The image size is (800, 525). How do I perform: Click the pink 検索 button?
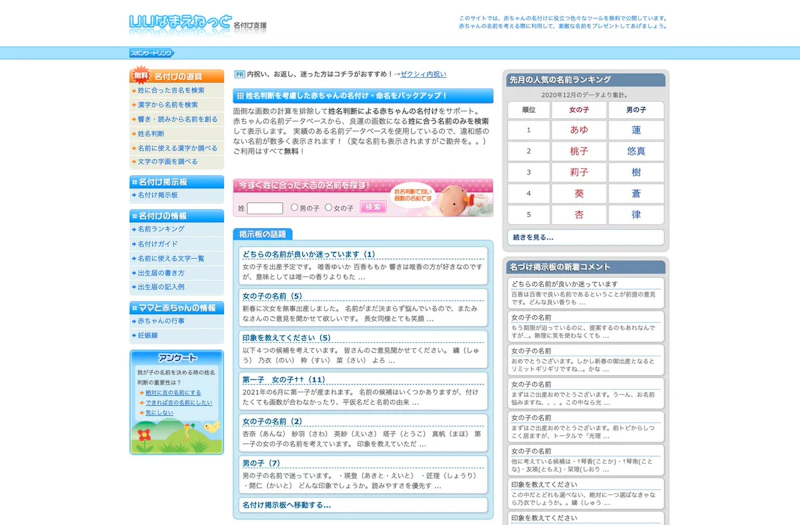373,207
